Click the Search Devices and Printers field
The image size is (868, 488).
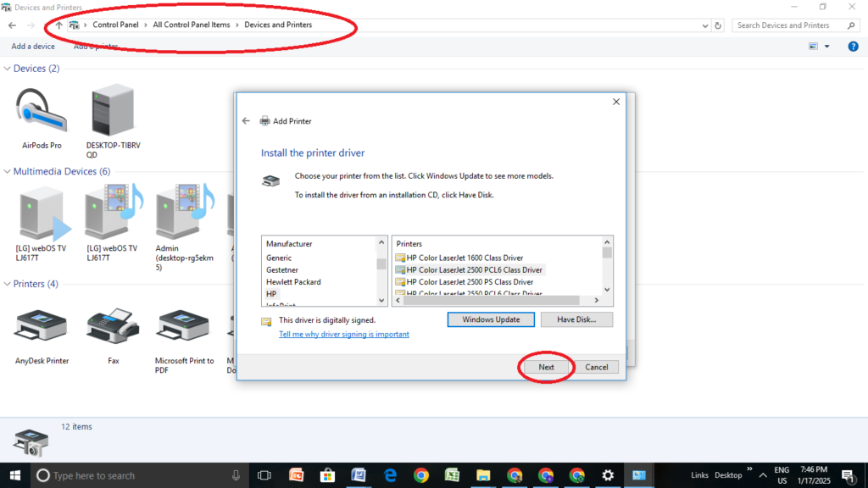pos(788,25)
